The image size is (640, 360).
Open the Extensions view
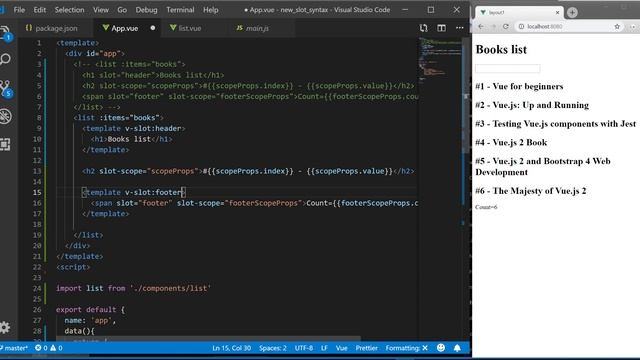[5, 144]
